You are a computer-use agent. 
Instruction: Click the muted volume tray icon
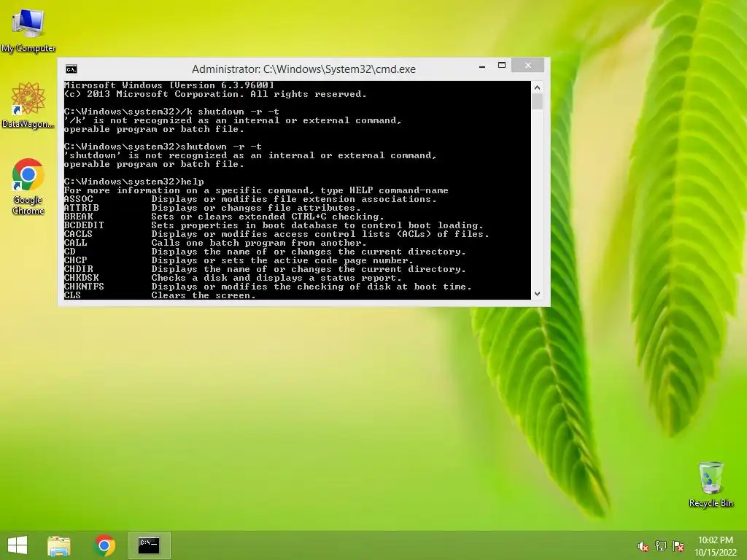(643, 546)
